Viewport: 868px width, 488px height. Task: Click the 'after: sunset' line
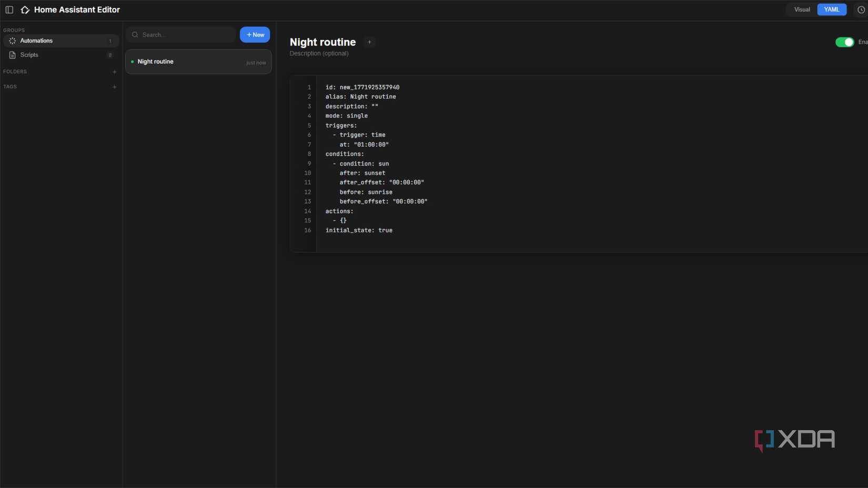(362, 173)
